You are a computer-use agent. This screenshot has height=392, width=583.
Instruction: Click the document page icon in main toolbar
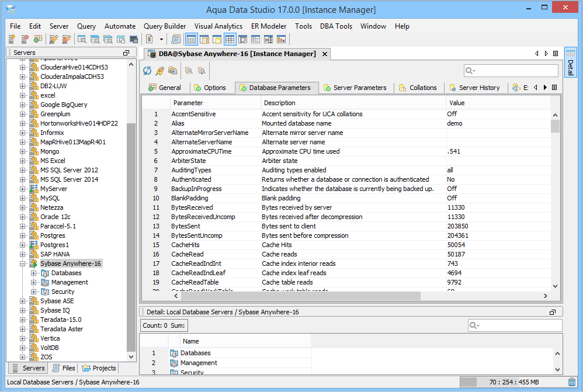[x=150, y=39]
